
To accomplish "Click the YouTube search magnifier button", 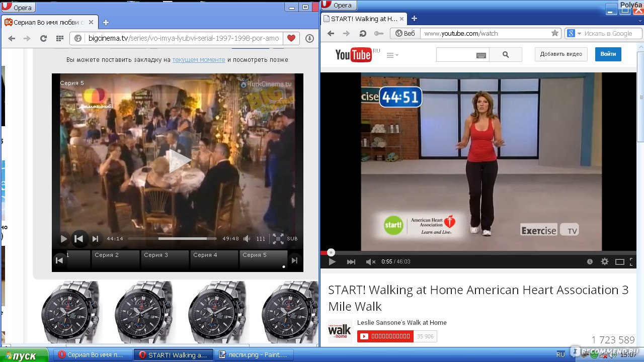I will [506, 55].
